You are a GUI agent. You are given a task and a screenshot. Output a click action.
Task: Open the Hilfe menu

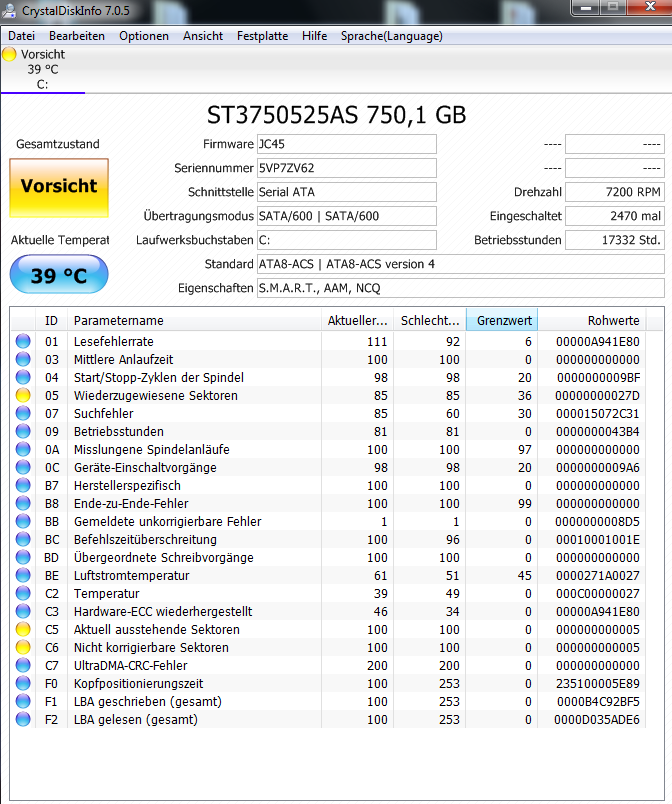(x=315, y=36)
